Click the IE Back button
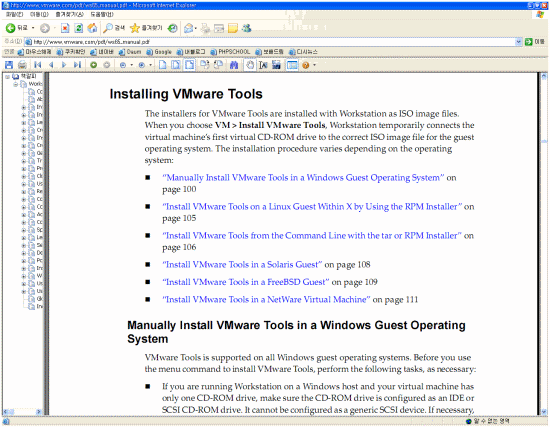 click(x=16, y=28)
